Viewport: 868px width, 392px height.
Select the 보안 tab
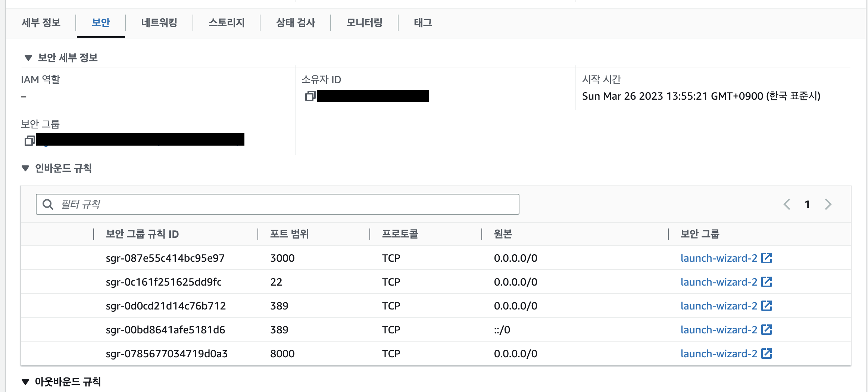pos(101,23)
